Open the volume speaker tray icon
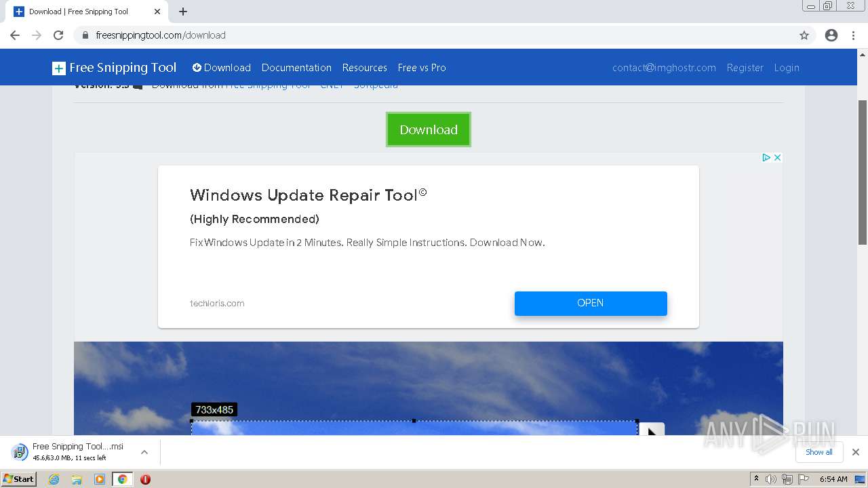868x488 pixels. click(771, 479)
